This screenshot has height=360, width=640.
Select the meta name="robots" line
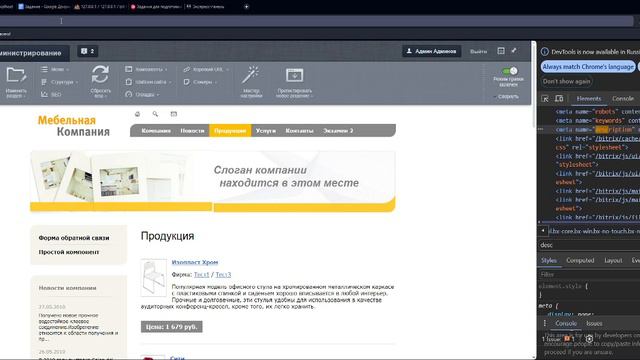tap(598, 111)
